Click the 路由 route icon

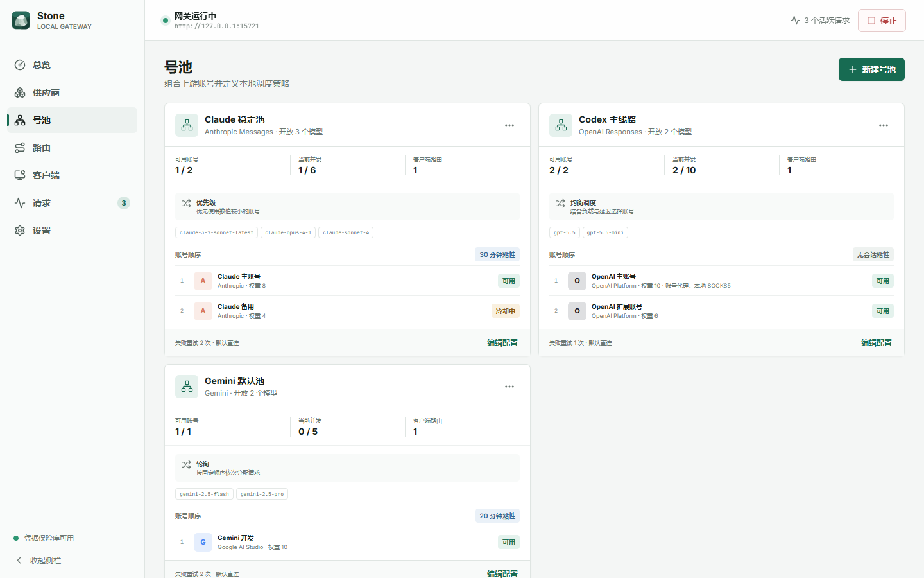click(x=20, y=148)
